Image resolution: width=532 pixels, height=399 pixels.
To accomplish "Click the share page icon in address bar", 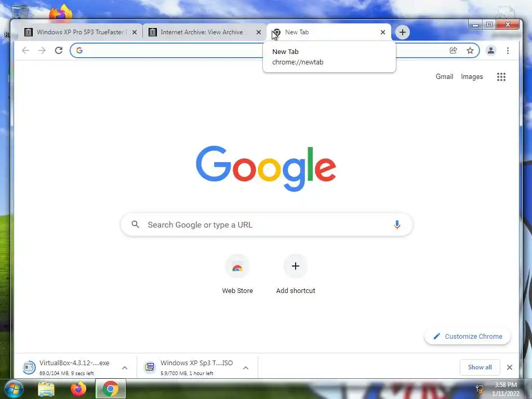I will 453,50.
